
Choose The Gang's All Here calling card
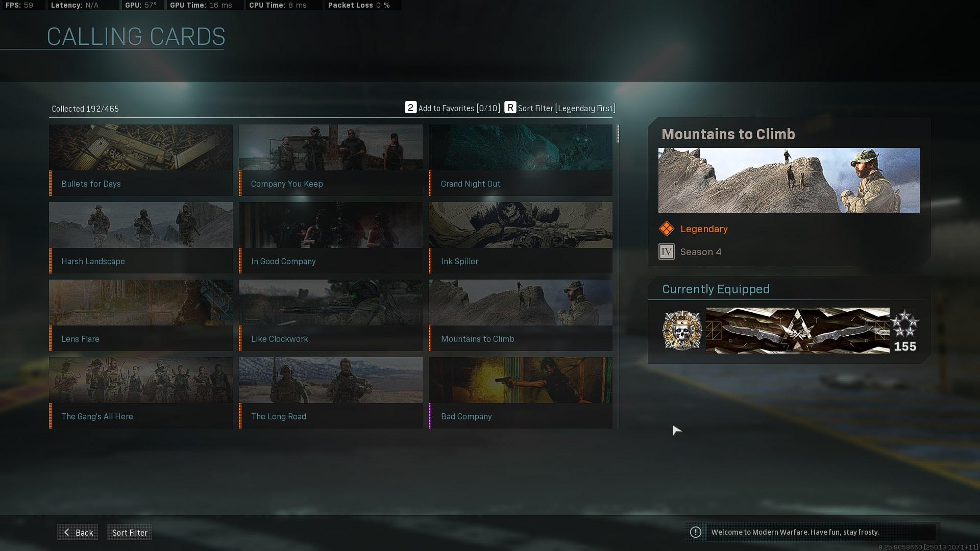coord(141,393)
